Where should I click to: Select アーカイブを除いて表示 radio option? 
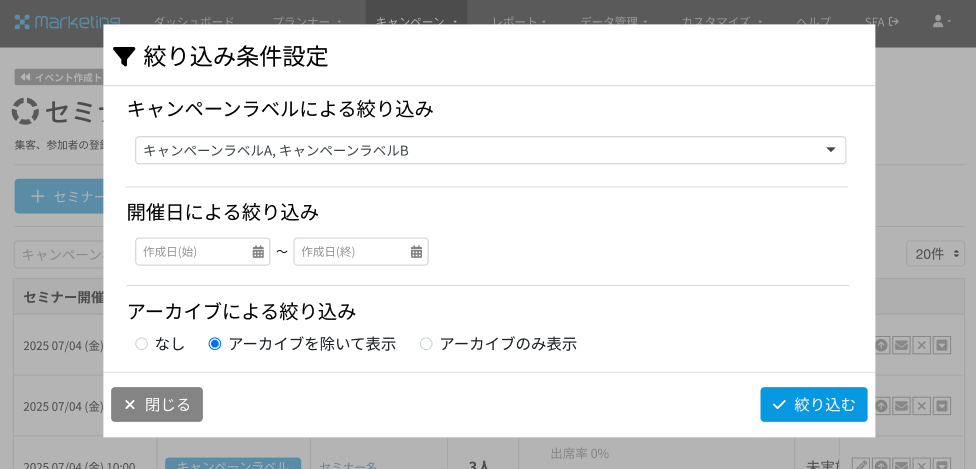point(215,344)
